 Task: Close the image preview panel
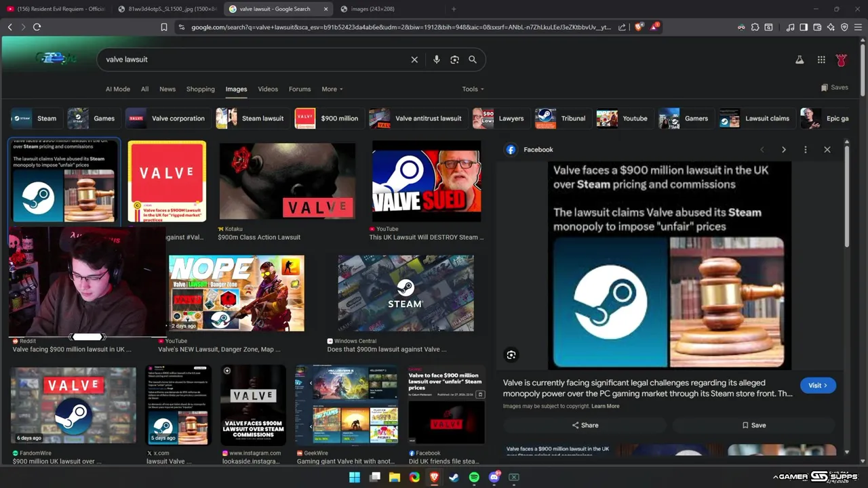827,150
